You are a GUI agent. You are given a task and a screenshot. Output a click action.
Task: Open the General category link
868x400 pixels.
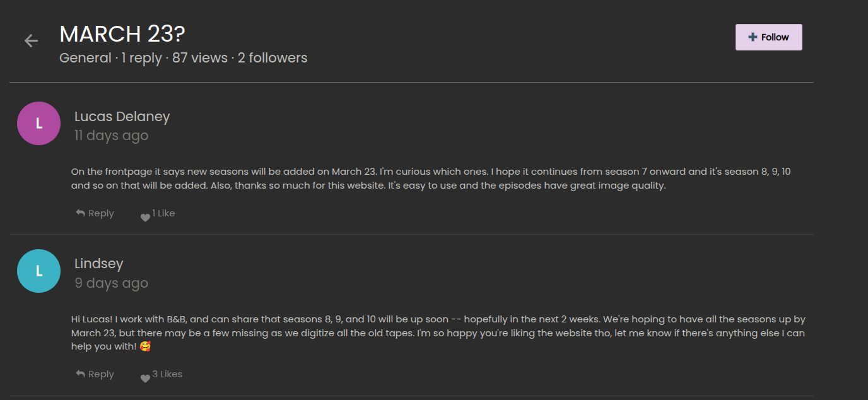(85, 58)
